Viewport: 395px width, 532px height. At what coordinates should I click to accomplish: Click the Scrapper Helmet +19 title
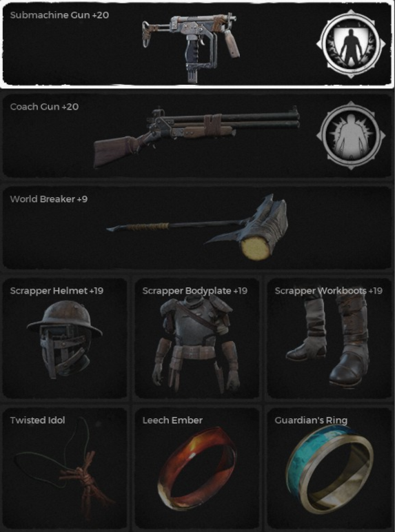tap(57, 291)
